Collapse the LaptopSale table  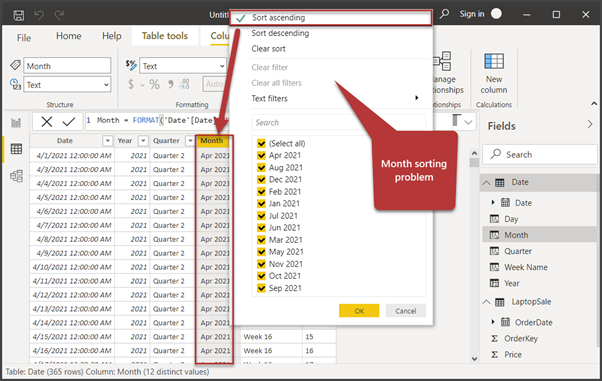486,302
